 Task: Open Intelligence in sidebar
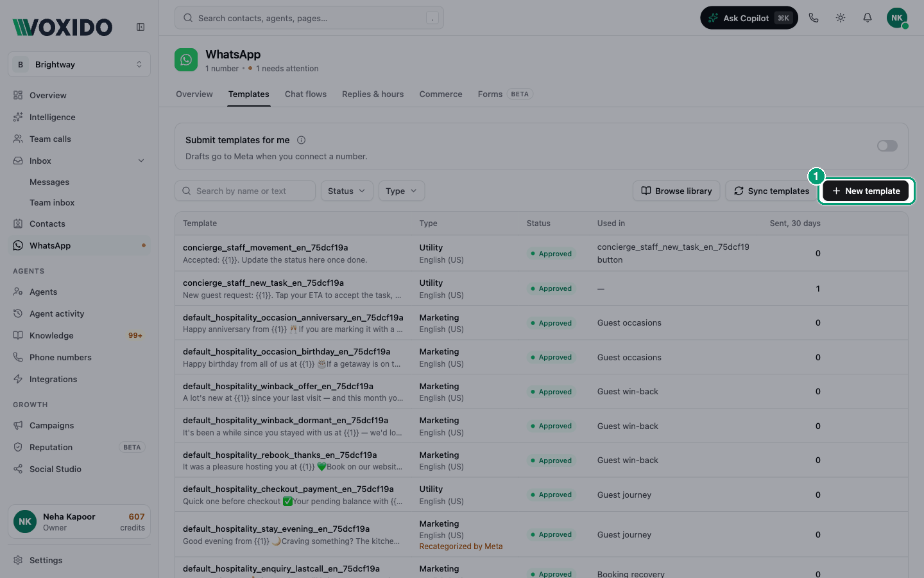click(x=80, y=117)
